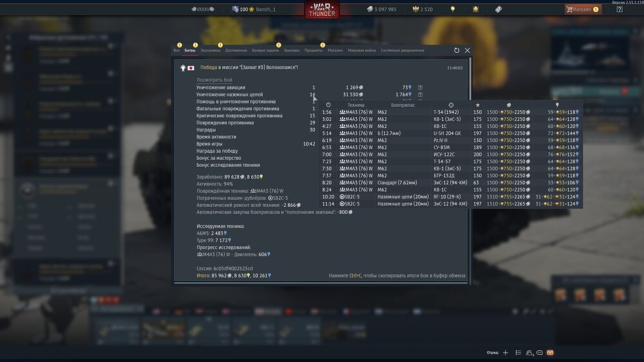
Task: Open the orange mail envelope icon
Action: [551, 352]
